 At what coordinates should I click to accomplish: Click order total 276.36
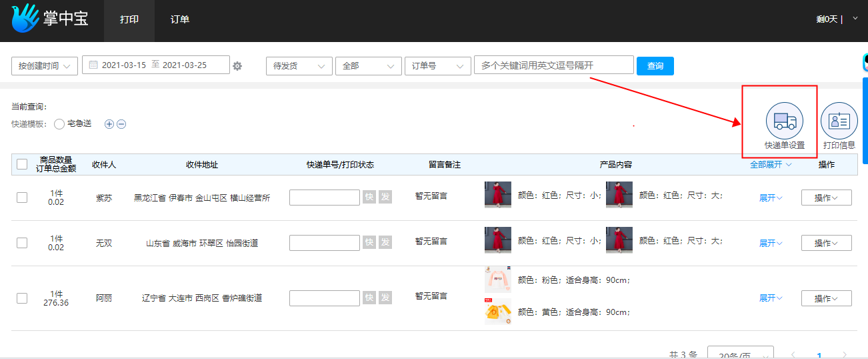coord(56,303)
